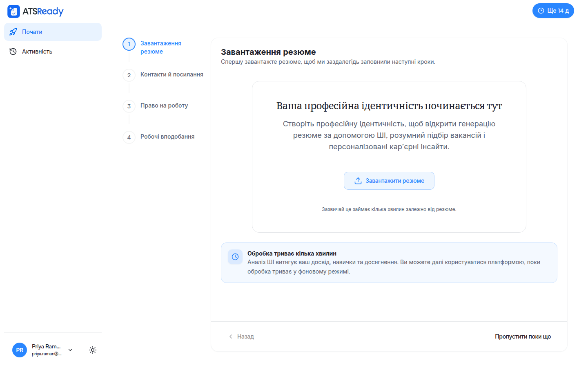Screen dimensions: 588x368
Task: Click the ATSReady logo icon
Action: [x=13, y=11]
